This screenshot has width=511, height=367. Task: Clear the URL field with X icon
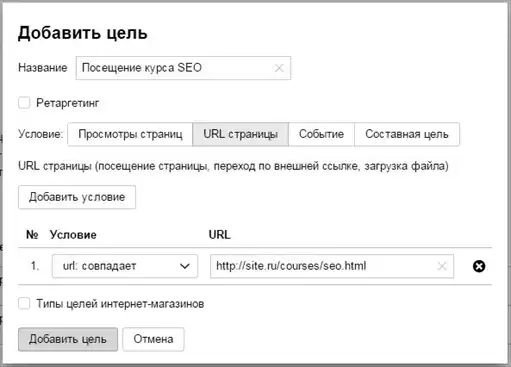click(442, 266)
